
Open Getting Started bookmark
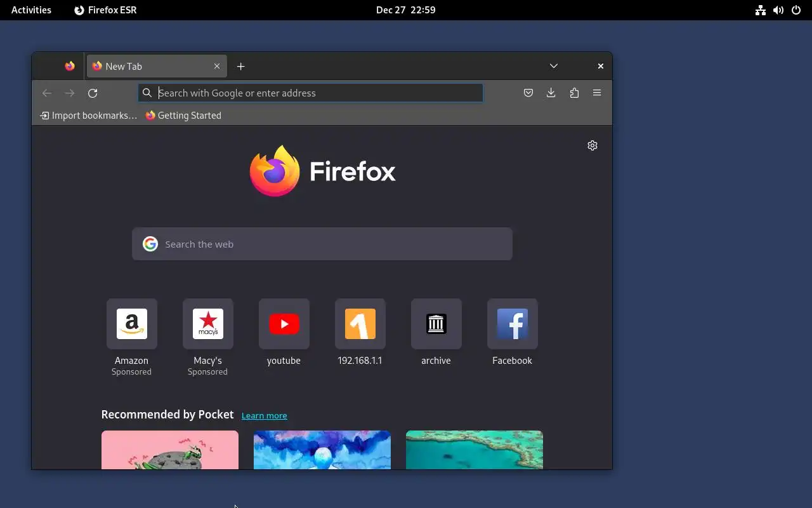183,116
